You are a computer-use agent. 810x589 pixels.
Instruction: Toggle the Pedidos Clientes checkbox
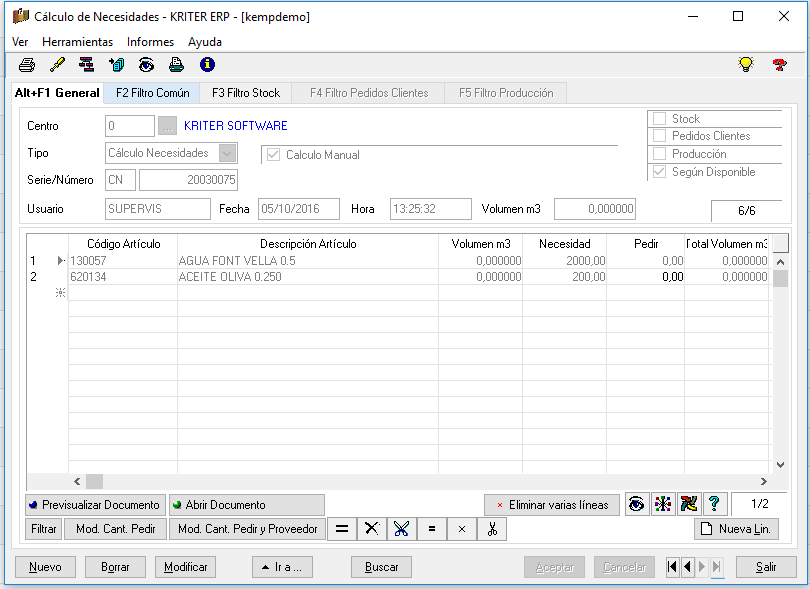point(659,136)
